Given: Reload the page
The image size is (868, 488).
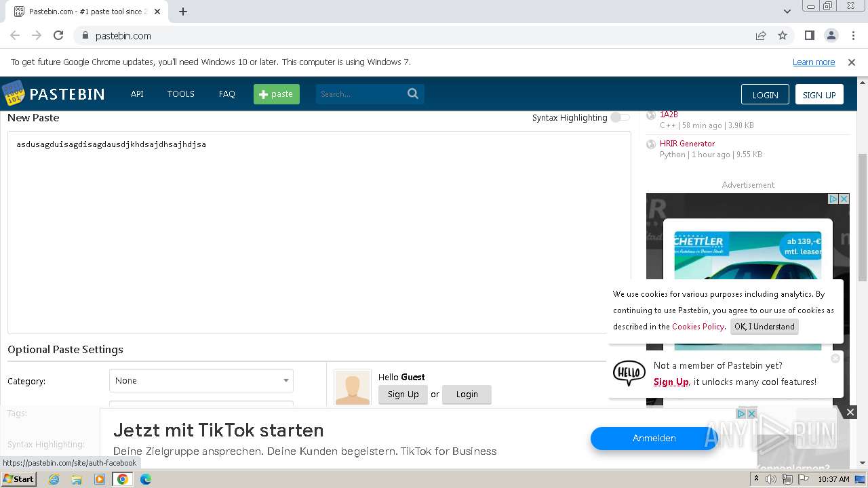Looking at the screenshot, I should pyautogui.click(x=58, y=35).
